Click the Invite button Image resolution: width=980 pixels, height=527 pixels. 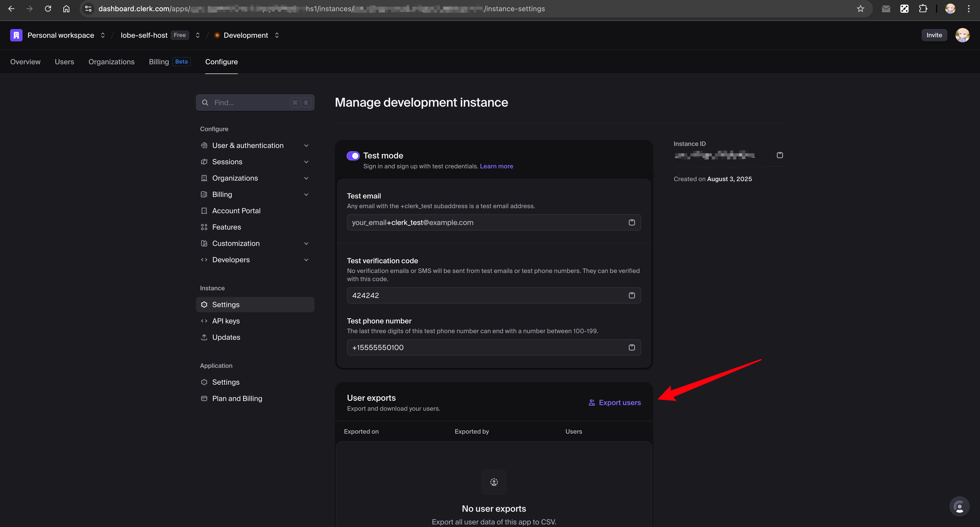click(x=934, y=35)
